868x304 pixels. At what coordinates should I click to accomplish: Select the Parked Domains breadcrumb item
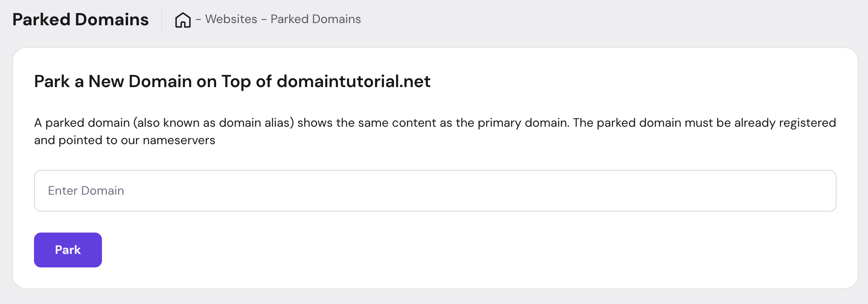[x=315, y=19]
